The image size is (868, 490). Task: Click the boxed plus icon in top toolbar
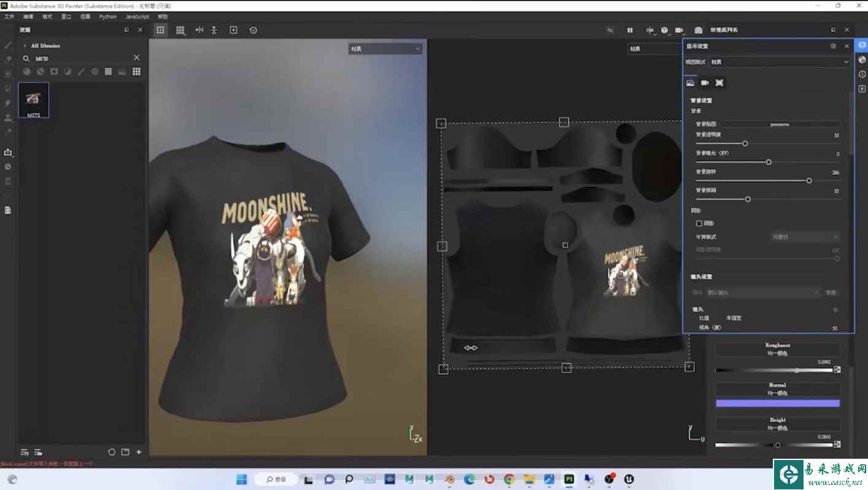[x=233, y=29]
